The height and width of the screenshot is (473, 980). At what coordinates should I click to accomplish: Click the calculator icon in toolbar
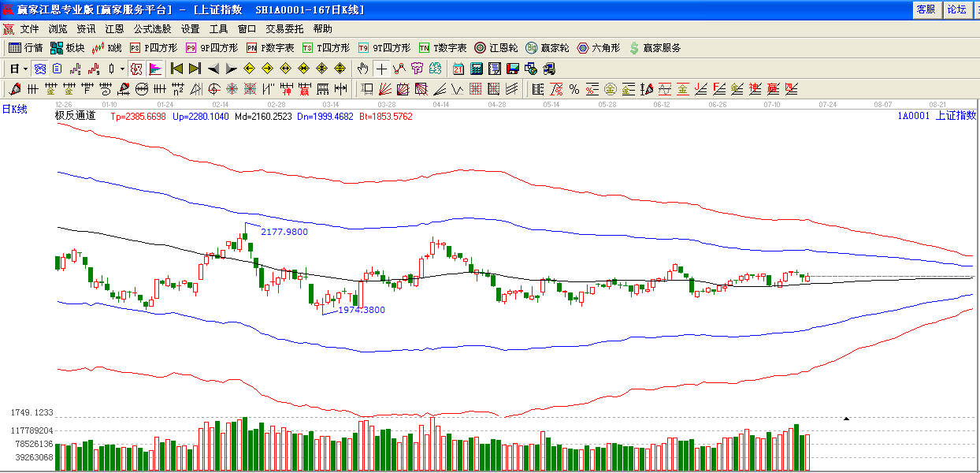[x=476, y=69]
